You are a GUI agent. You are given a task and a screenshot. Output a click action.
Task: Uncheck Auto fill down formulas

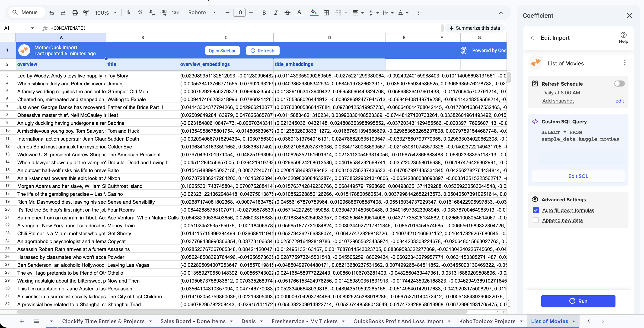536,210
